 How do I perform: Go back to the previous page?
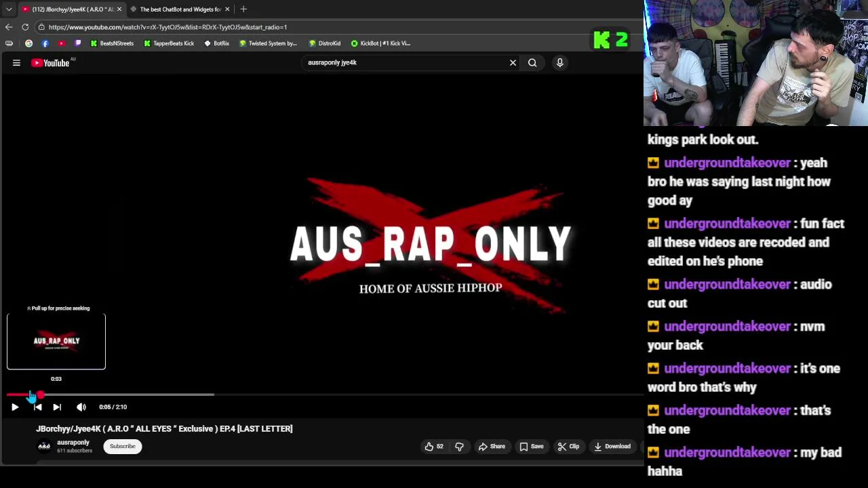point(9,27)
